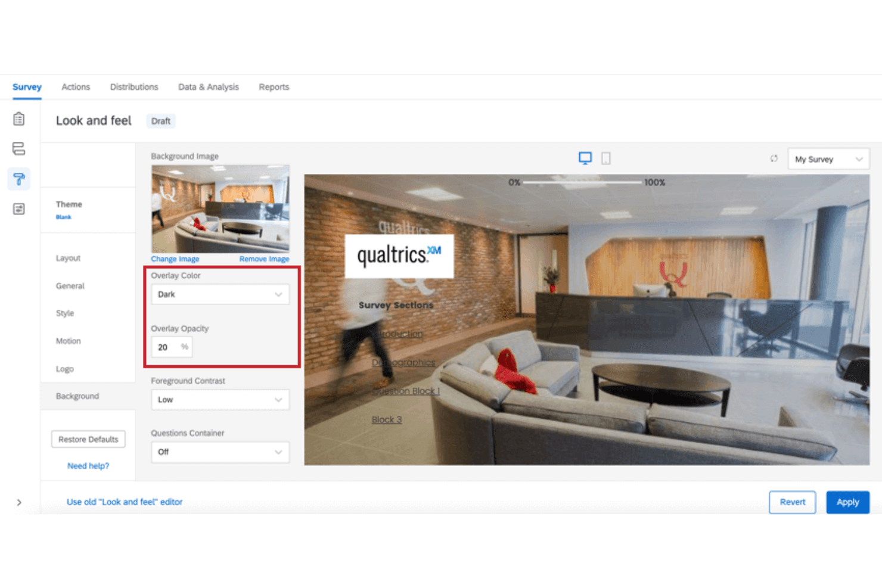Select the Logo section
882x588 pixels.
(65, 369)
